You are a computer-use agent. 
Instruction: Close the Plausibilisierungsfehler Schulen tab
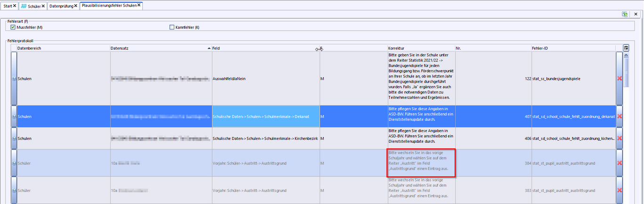139,5
